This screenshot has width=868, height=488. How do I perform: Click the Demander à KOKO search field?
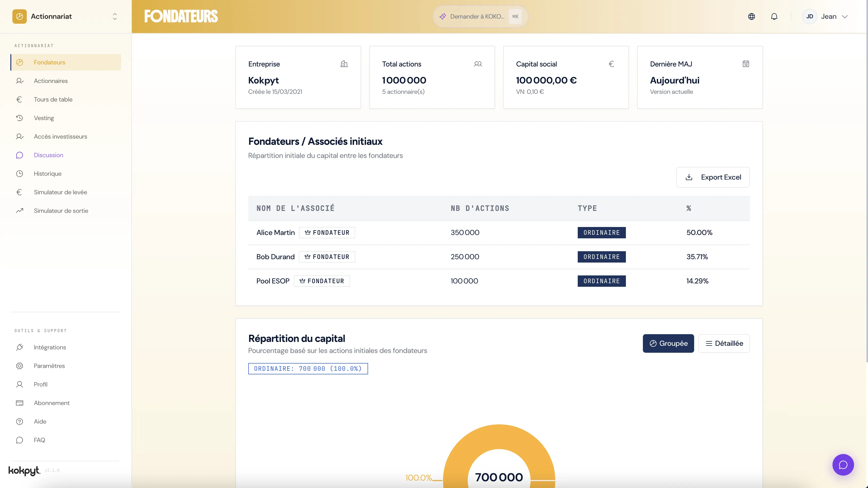tap(480, 16)
